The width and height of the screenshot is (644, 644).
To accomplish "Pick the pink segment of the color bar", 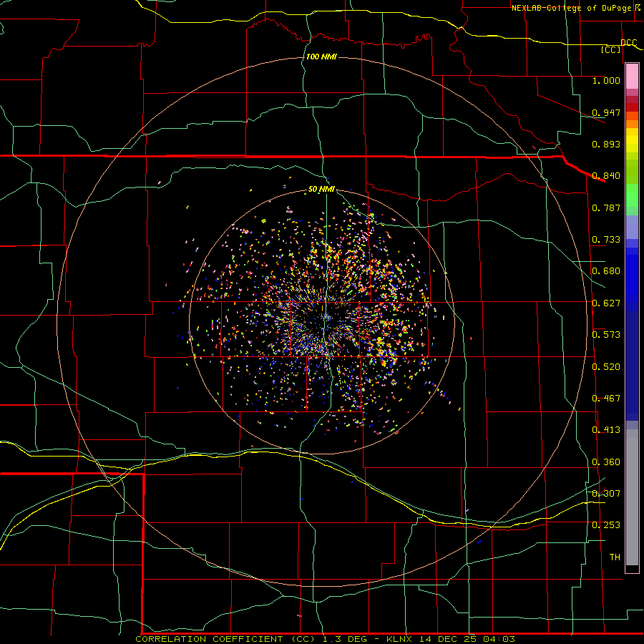I will point(632,76).
